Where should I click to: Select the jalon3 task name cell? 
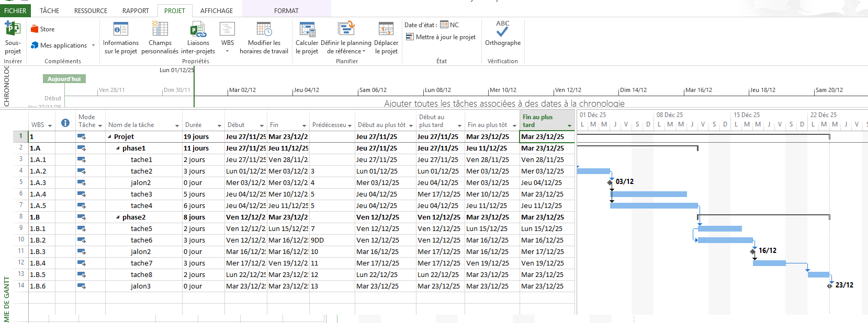tap(141, 286)
